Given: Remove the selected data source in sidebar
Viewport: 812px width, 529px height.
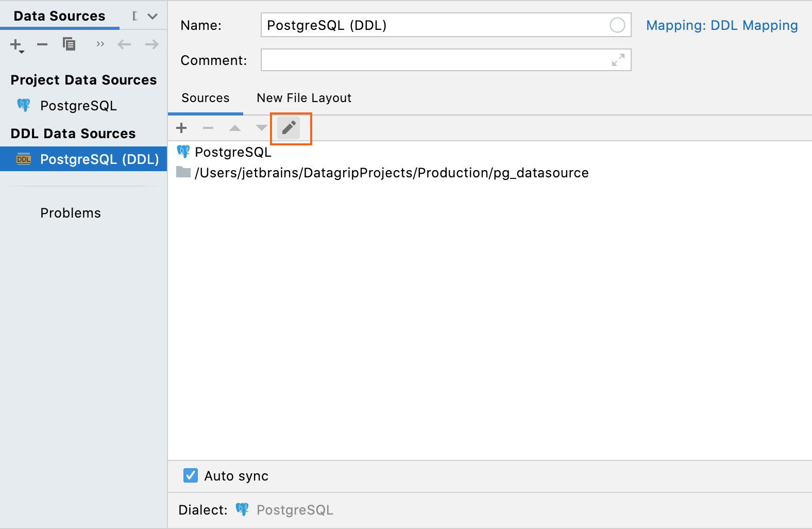Looking at the screenshot, I should (42, 44).
